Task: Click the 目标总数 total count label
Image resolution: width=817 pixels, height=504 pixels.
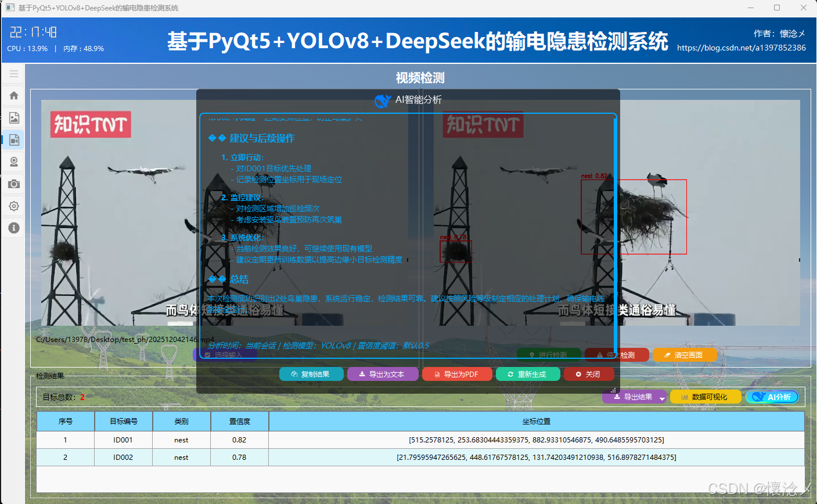Action: tap(63, 397)
